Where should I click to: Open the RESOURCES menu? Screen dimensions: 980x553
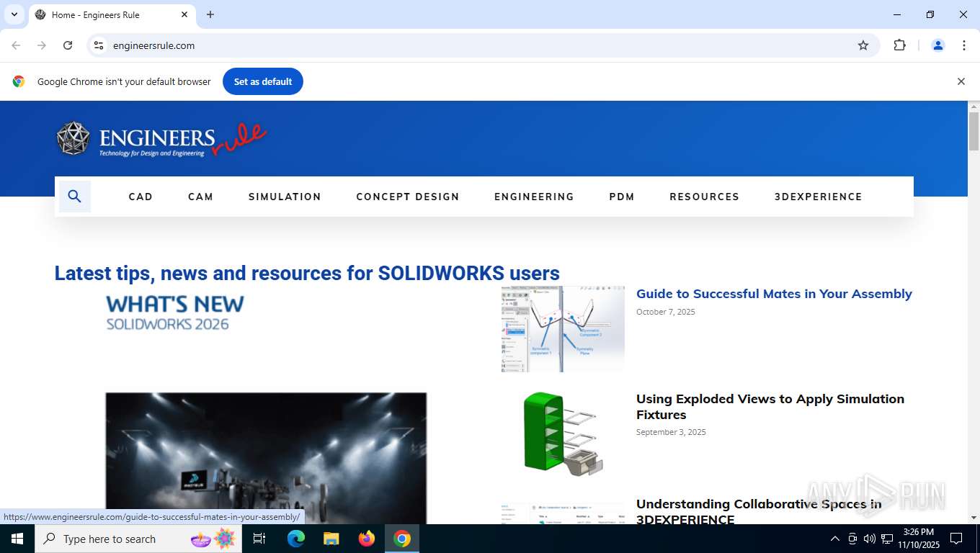point(704,197)
